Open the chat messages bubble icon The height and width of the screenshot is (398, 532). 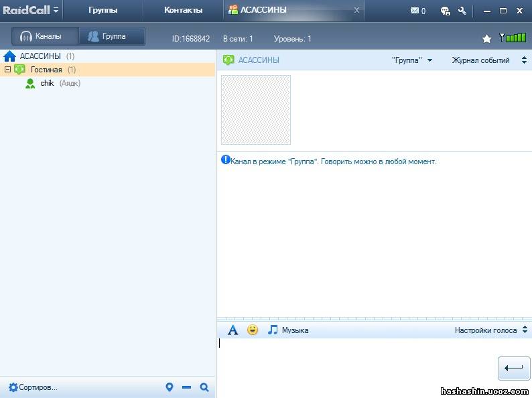click(x=445, y=11)
